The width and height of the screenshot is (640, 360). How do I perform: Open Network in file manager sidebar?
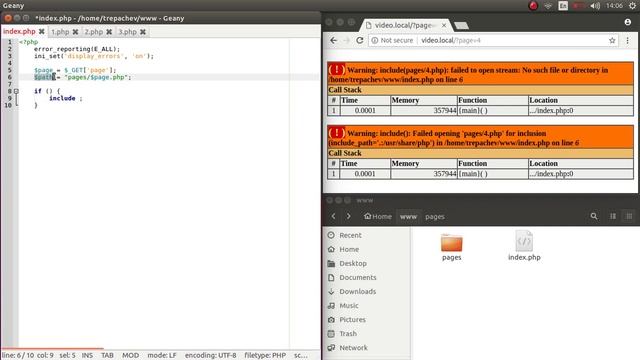pyautogui.click(x=353, y=348)
